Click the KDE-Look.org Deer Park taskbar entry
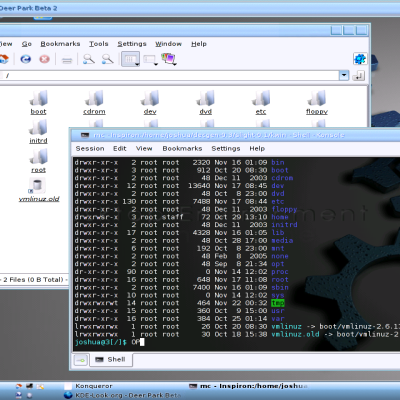The width and height of the screenshot is (400, 400). tap(122, 395)
